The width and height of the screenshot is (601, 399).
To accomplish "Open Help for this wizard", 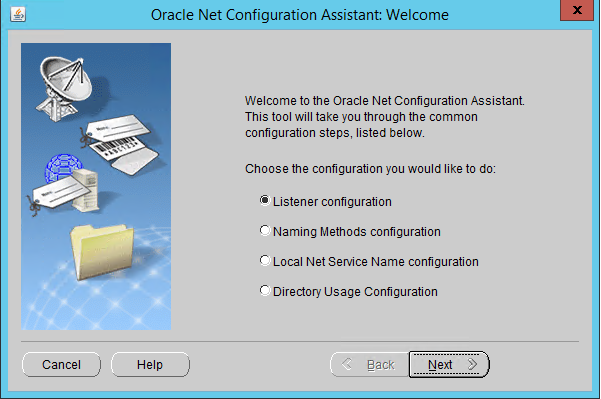I will (x=150, y=365).
